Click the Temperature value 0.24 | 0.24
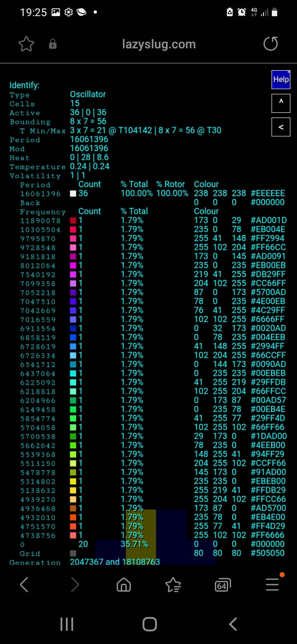The height and width of the screenshot is (644, 297). point(90,166)
